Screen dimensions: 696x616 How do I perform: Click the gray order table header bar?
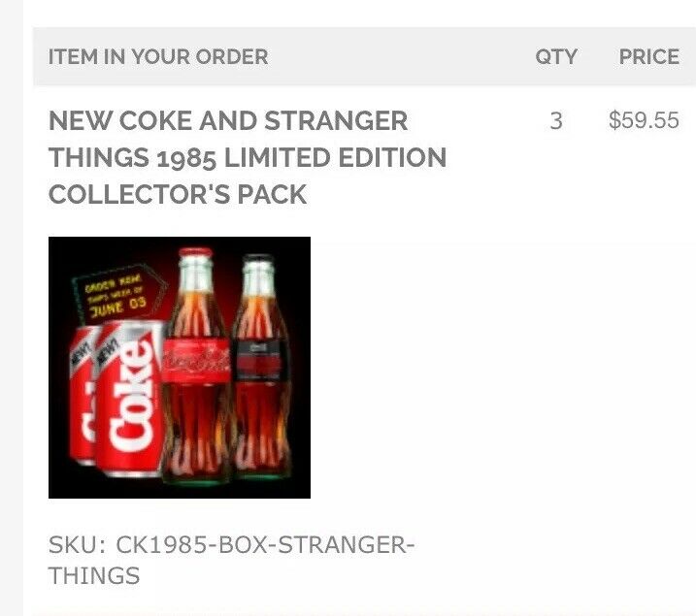click(364, 56)
